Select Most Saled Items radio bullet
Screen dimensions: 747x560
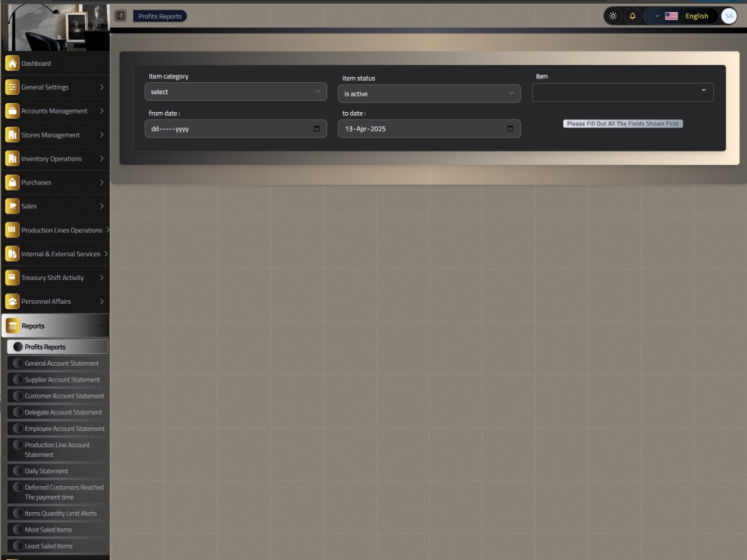point(18,529)
